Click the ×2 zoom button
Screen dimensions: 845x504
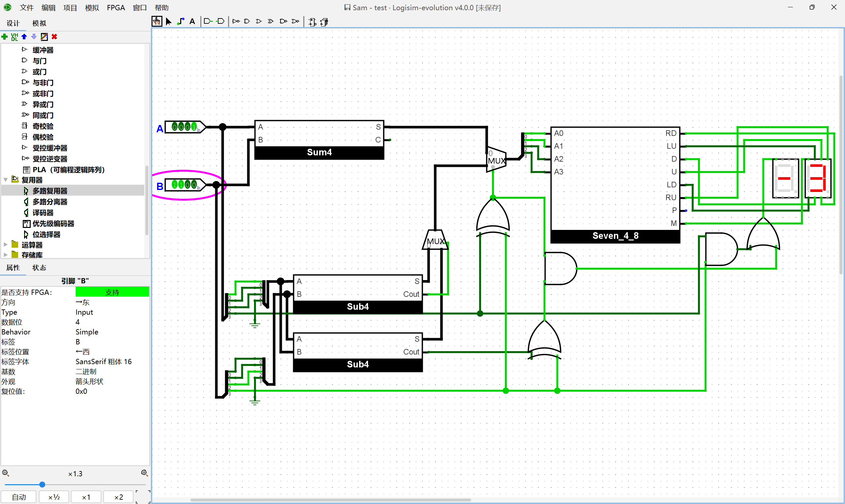[118, 497]
